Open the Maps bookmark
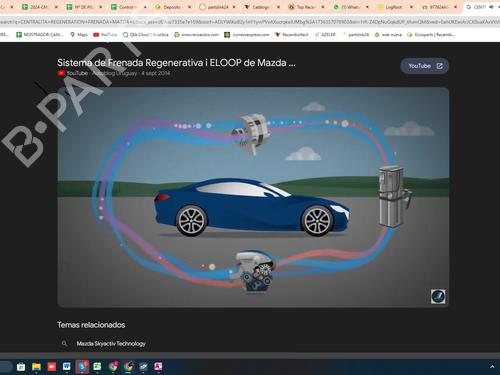This screenshot has width=500, height=375. pos(79,34)
